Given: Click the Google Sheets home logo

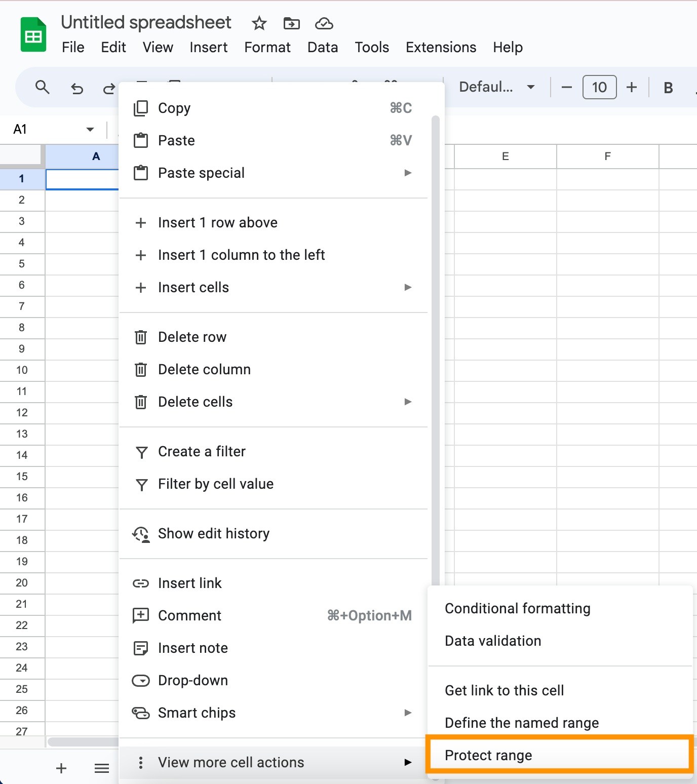Looking at the screenshot, I should coord(33,34).
